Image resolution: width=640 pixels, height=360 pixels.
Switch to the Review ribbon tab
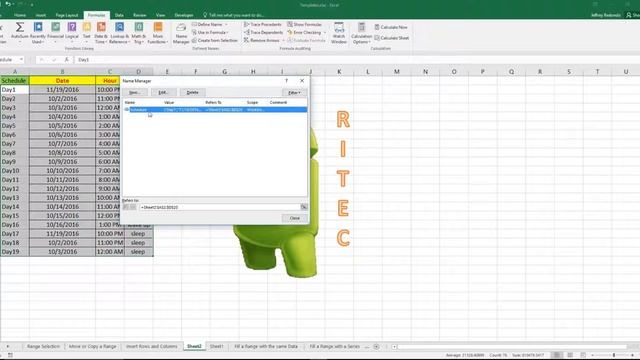139,15
